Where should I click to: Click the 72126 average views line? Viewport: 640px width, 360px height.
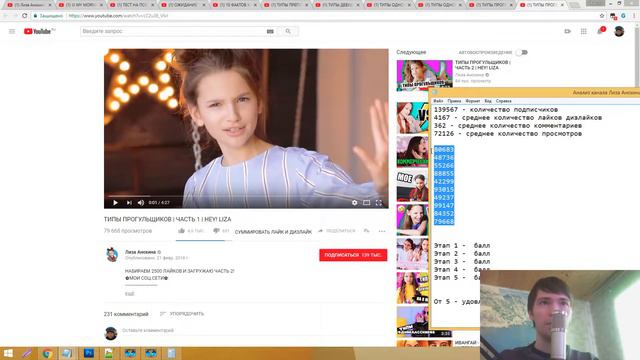tap(508, 133)
